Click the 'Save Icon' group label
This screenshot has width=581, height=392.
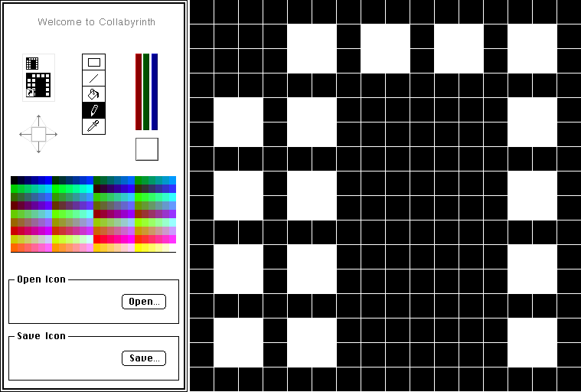click(x=41, y=336)
